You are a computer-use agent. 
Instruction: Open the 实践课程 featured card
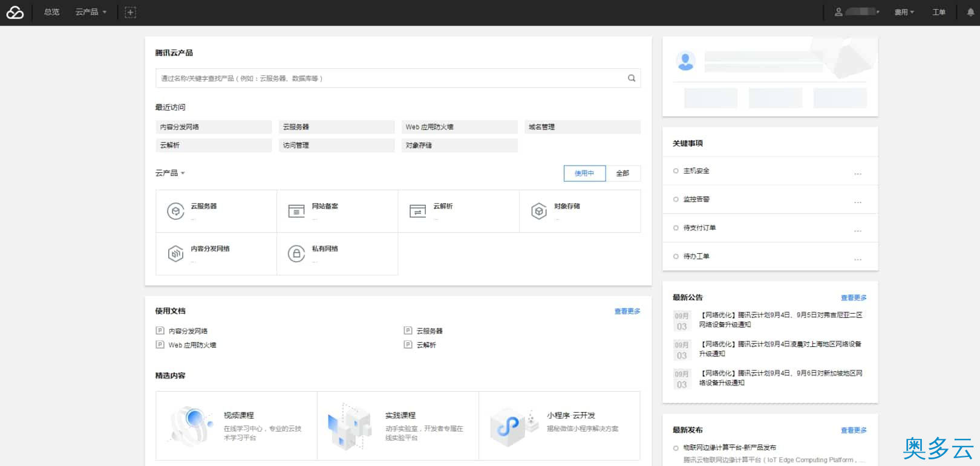coord(398,426)
